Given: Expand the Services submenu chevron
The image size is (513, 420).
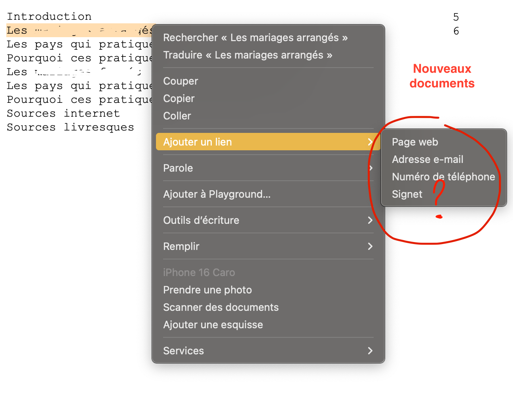Looking at the screenshot, I should 370,351.
